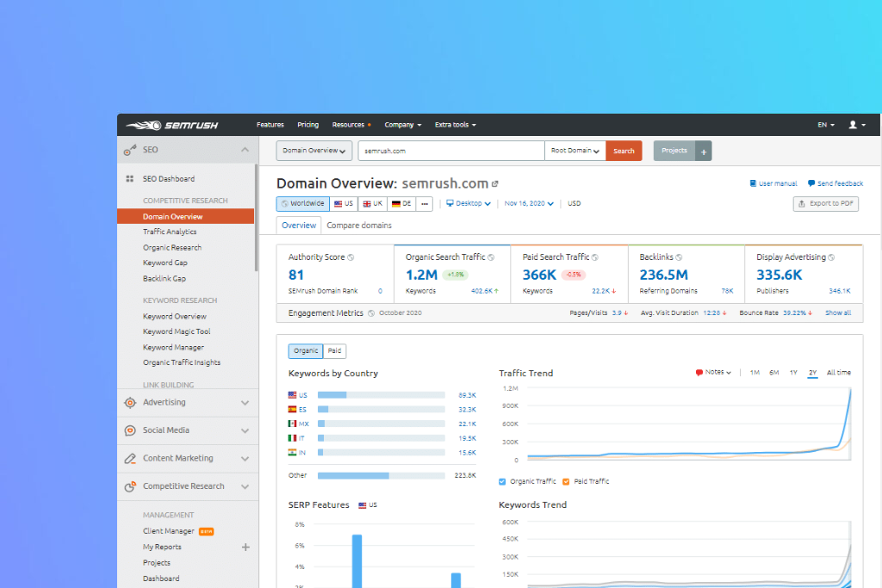Click the orange Search button
The width and height of the screenshot is (882, 588).
tap(624, 151)
